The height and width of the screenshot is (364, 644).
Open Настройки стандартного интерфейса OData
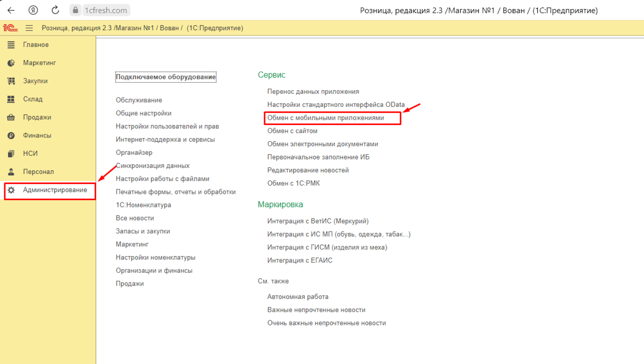click(x=336, y=105)
